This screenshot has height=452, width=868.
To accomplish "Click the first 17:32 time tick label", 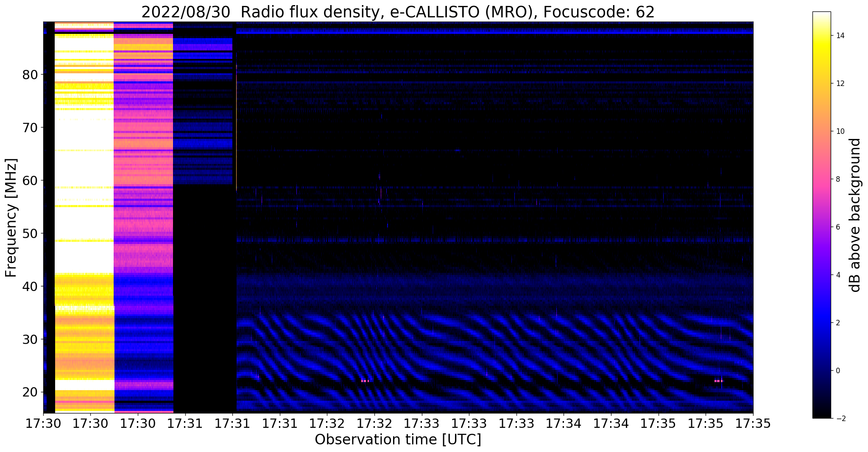I will click(x=327, y=423).
